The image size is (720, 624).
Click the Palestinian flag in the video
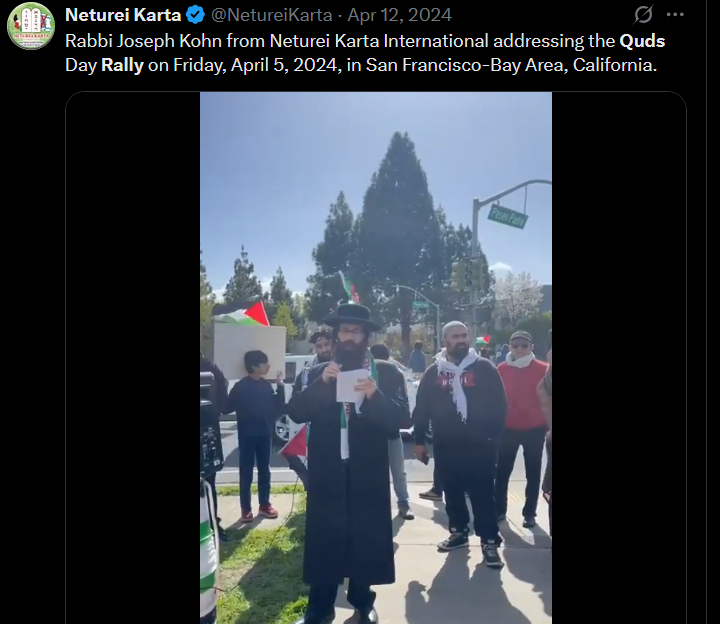[258, 314]
